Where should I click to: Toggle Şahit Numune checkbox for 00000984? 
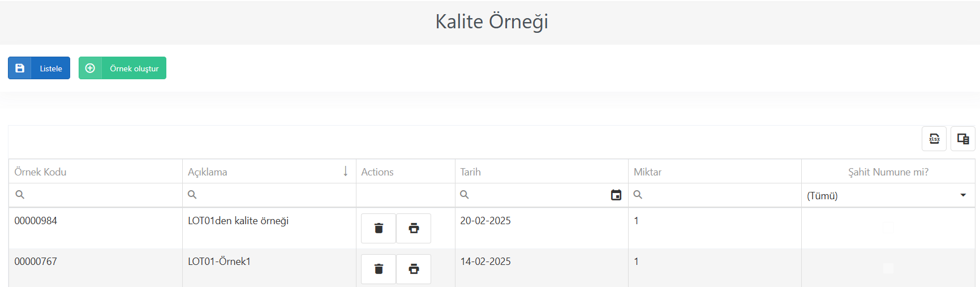888,228
